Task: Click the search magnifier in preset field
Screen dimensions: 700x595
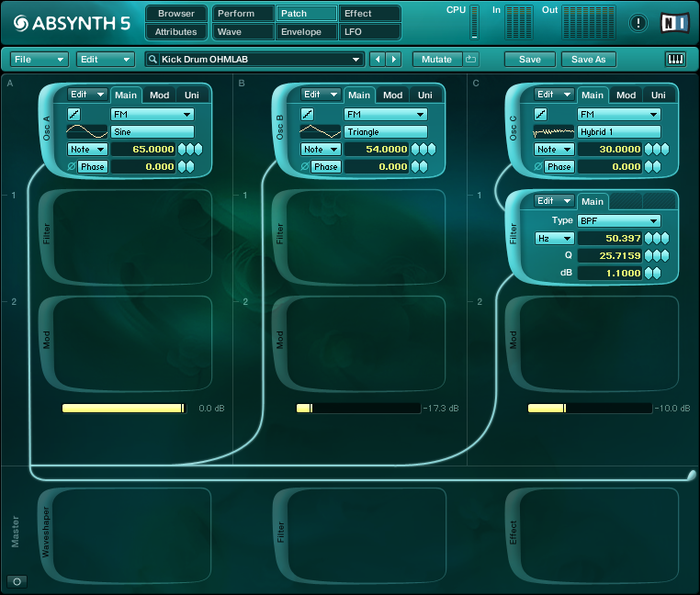Action: pyautogui.click(x=152, y=60)
